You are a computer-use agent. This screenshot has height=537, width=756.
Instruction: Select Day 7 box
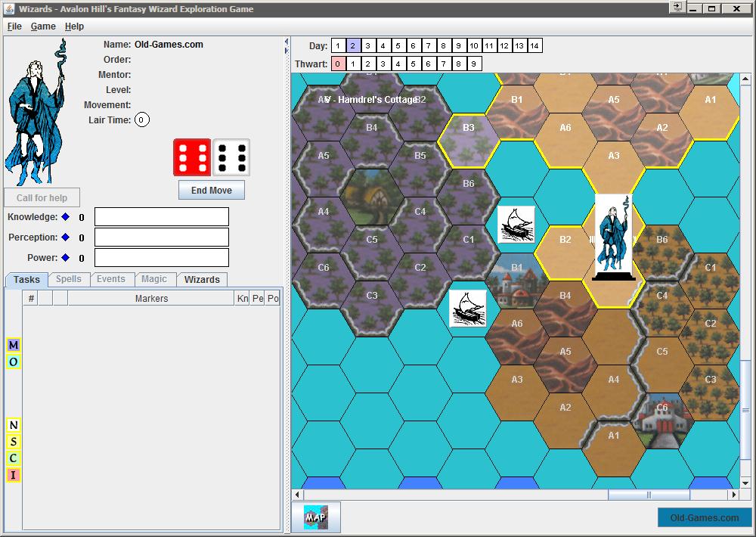click(x=428, y=46)
